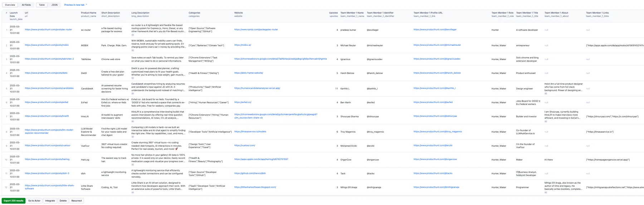Screen dimensions: 644x205
Task: Open the littlesharksoftware.blogspot.com link
Action: [255, 187]
